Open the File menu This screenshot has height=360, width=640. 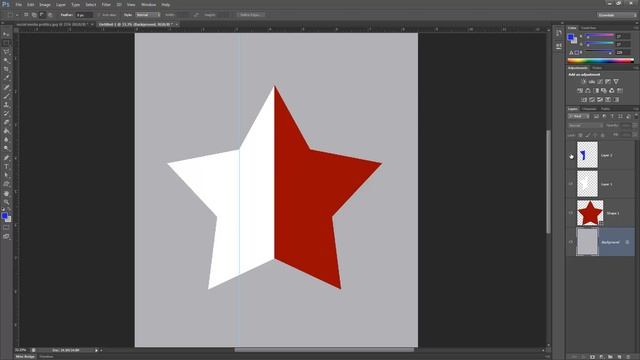18,4
